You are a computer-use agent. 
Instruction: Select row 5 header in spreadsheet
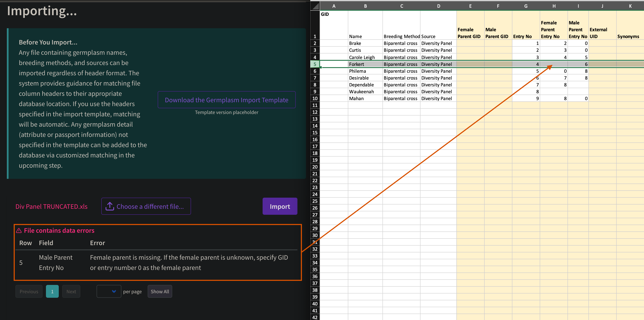(x=315, y=64)
